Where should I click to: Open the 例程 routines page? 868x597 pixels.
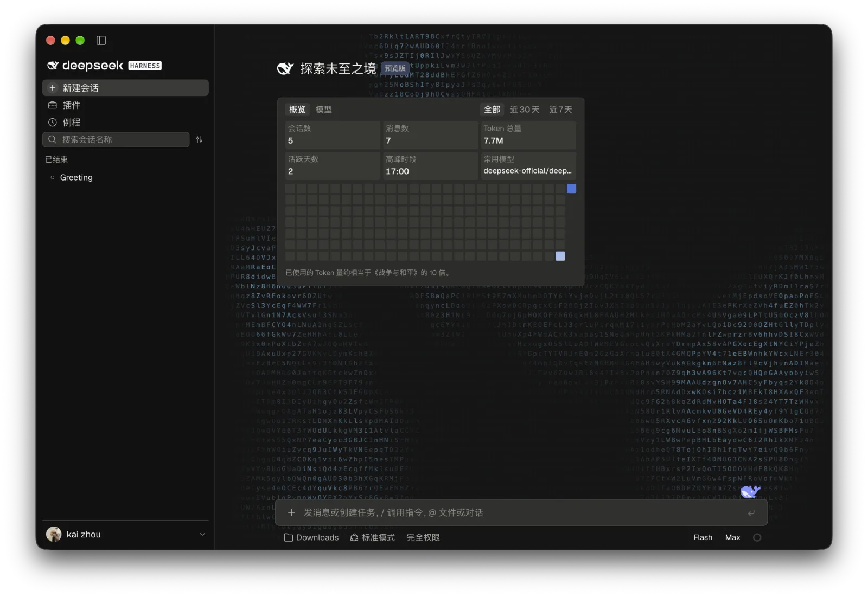[x=125, y=123]
